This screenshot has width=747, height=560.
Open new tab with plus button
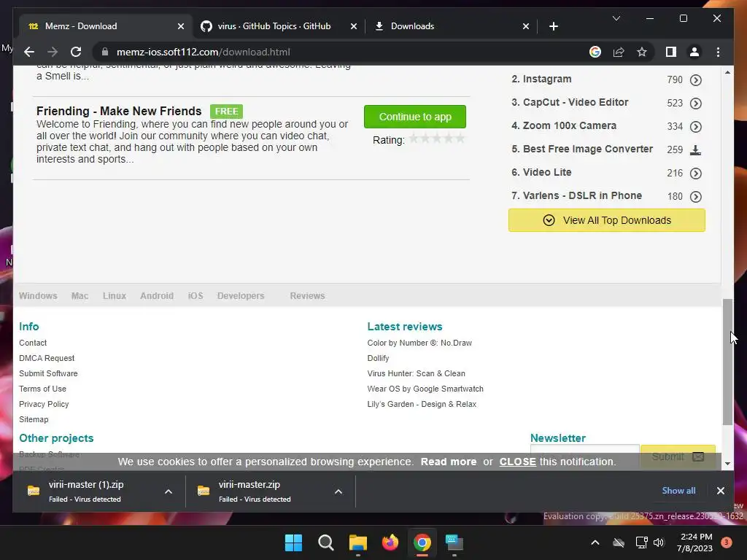click(x=553, y=26)
